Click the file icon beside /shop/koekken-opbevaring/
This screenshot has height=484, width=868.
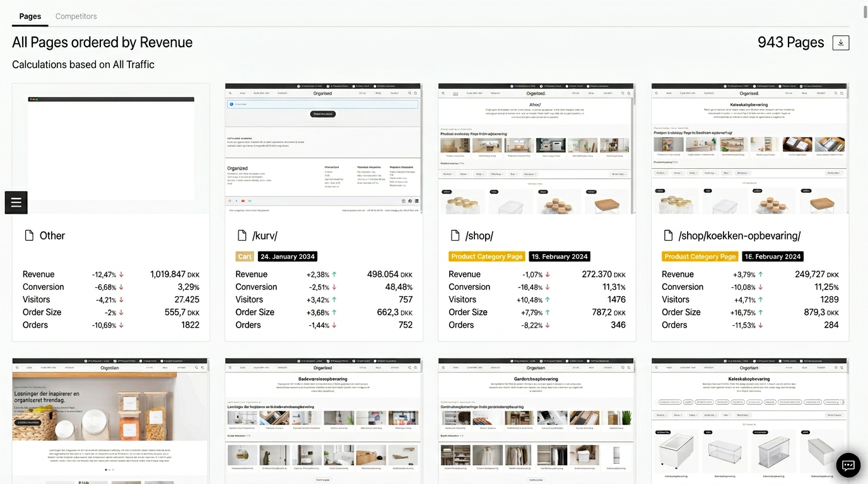pos(669,236)
